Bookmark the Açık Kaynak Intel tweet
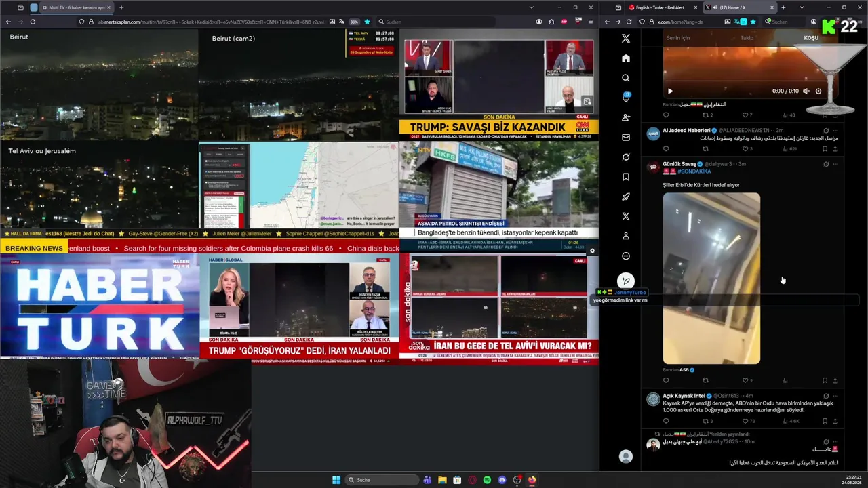The width and height of the screenshot is (868, 488). tap(825, 421)
